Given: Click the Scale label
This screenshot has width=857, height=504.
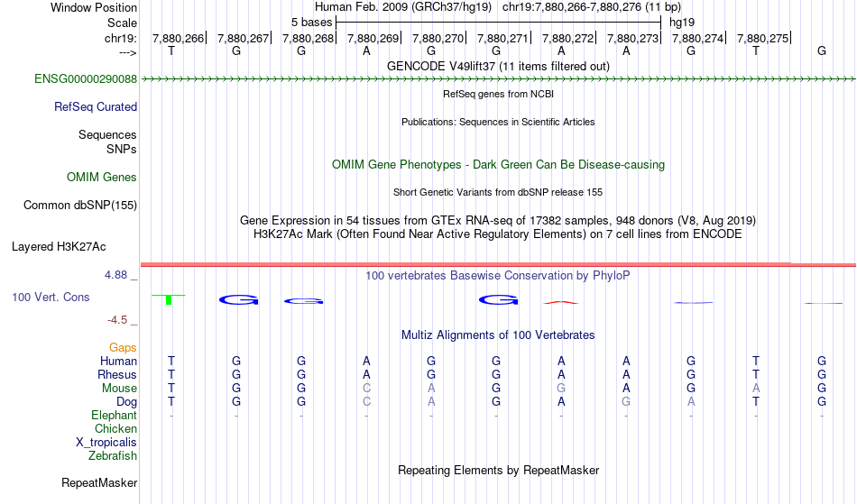Looking at the screenshot, I should point(123,23).
